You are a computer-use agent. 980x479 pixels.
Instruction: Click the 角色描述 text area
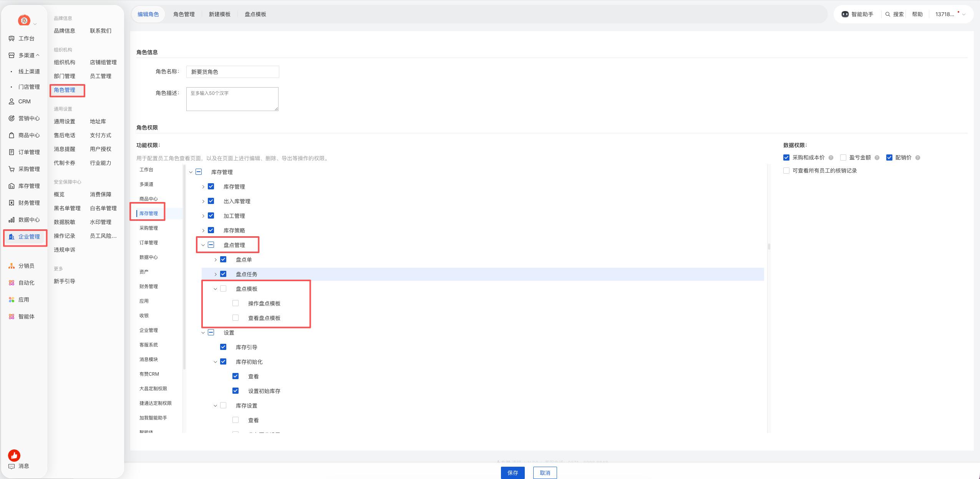pos(232,99)
